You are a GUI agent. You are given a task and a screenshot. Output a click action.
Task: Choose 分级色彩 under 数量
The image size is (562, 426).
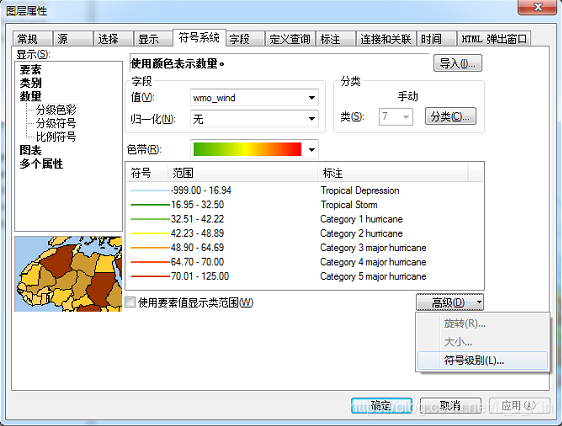[x=56, y=110]
